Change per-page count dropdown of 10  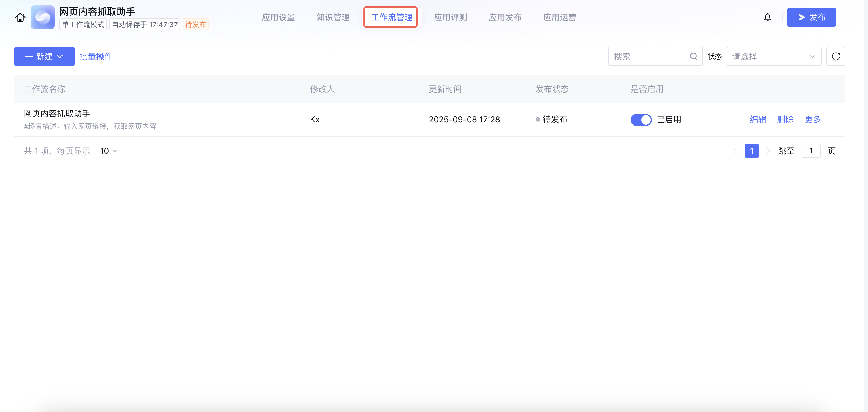pos(109,151)
